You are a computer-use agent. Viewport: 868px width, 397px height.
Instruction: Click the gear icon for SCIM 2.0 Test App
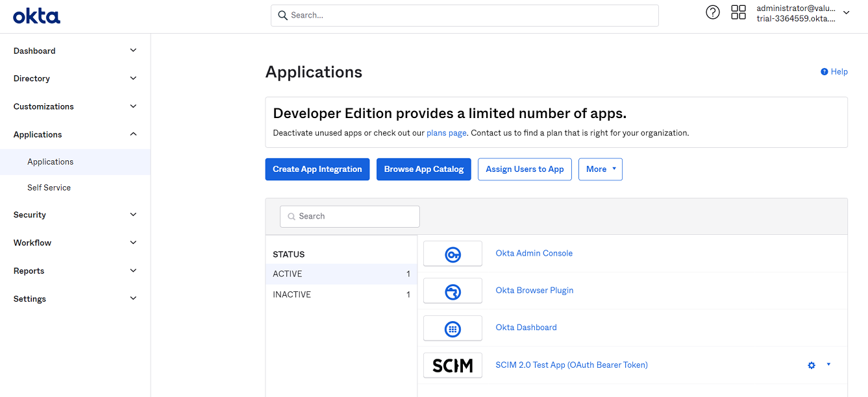[x=812, y=365]
